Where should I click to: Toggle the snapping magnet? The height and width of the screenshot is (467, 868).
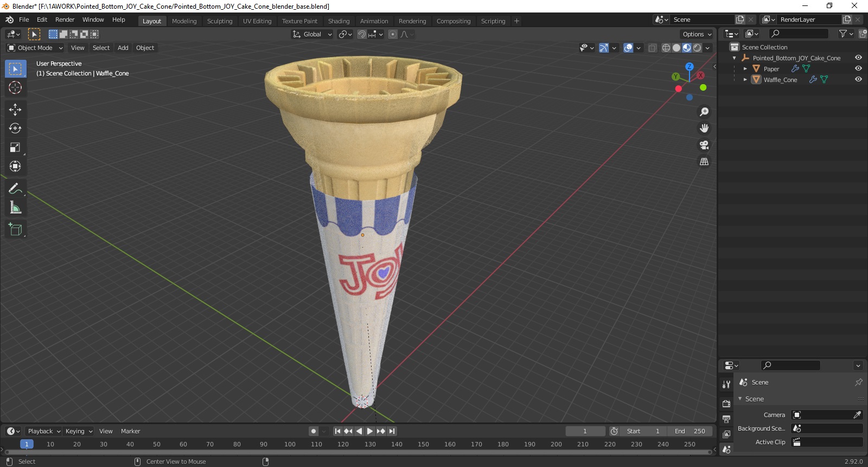pos(361,34)
